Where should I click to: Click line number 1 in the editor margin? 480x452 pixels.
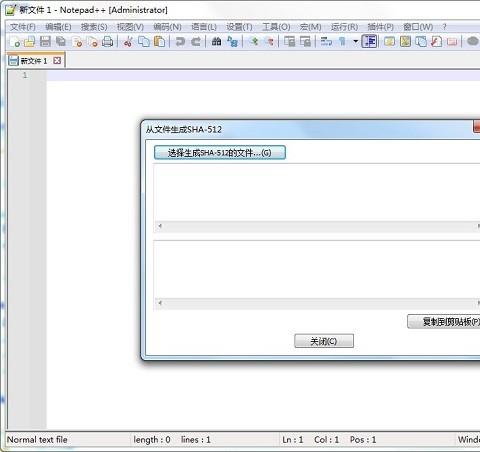coord(25,75)
